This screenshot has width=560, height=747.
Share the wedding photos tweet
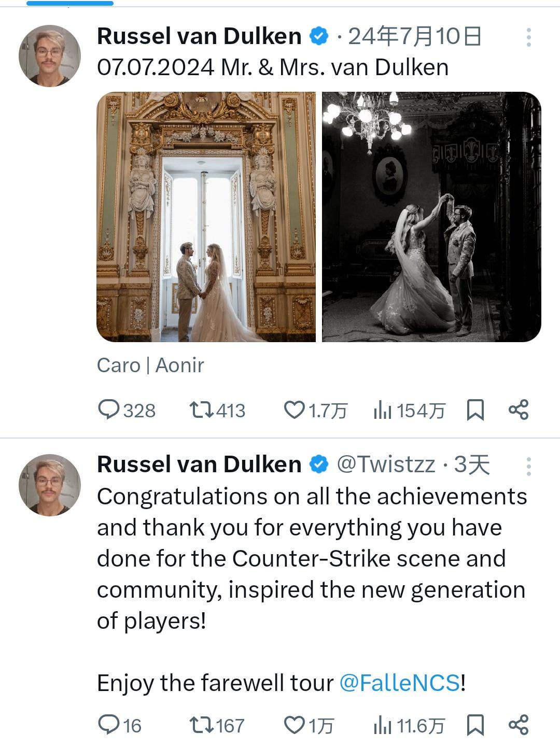[518, 410]
